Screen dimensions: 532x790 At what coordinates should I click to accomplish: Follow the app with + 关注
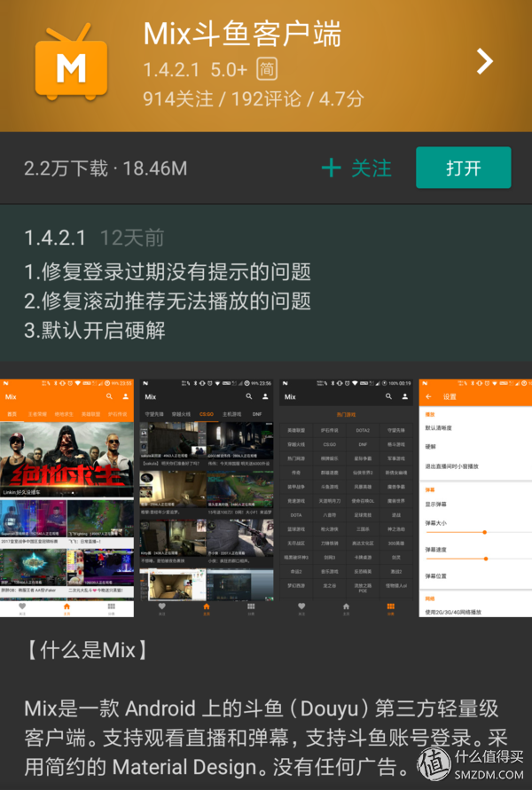tap(356, 168)
